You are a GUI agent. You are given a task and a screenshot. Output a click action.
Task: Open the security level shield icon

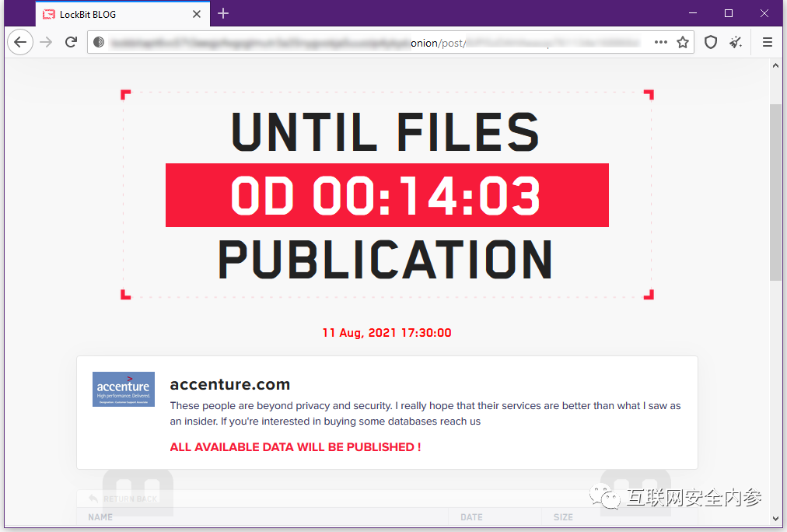(711, 42)
